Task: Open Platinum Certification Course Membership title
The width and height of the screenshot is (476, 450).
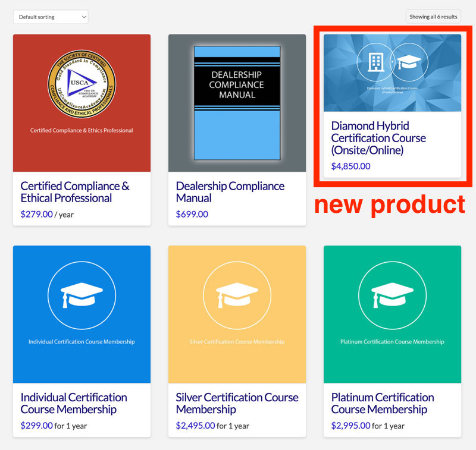Action: coord(382,403)
